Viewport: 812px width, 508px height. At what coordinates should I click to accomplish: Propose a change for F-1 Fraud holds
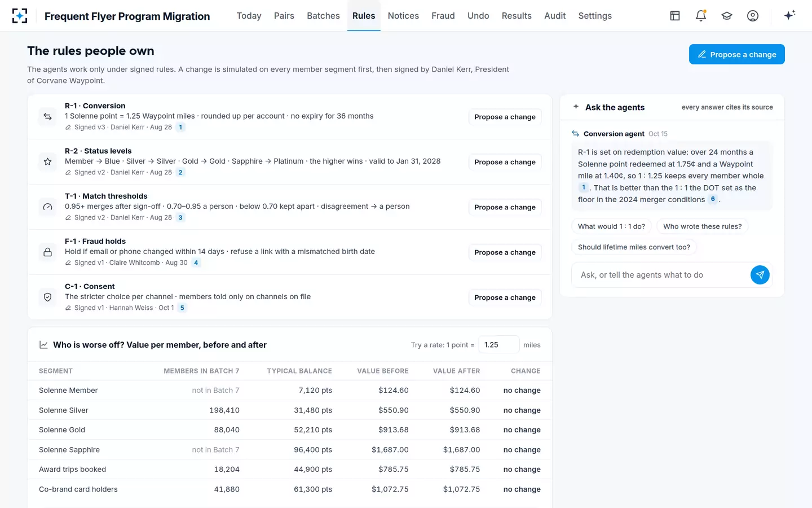tap(505, 252)
